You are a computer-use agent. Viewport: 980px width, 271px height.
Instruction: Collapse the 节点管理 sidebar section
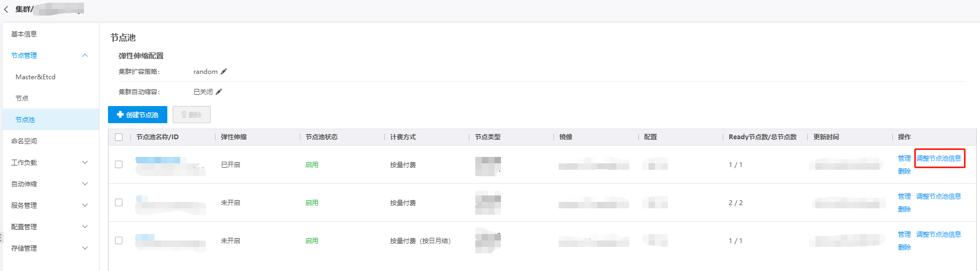coord(84,55)
